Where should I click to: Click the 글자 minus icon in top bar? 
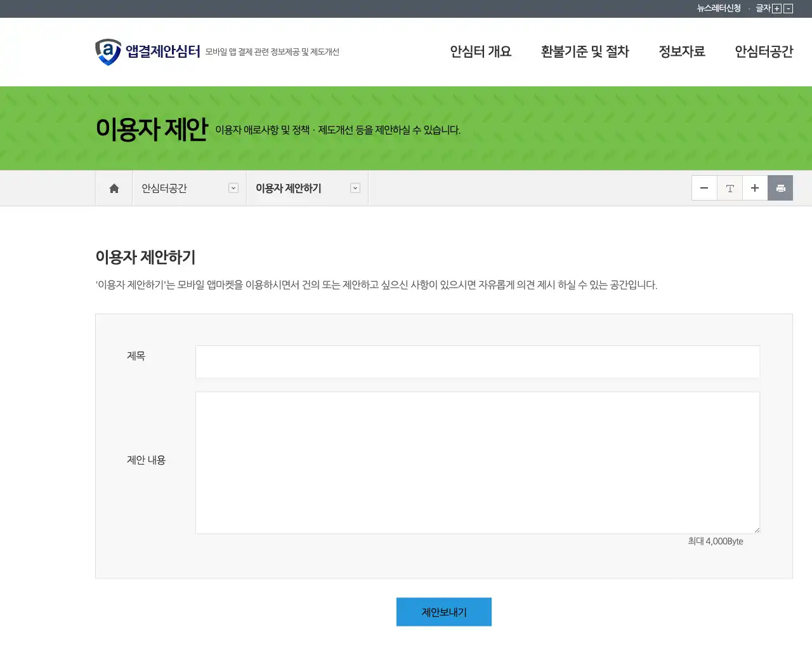(x=789, y=9)
